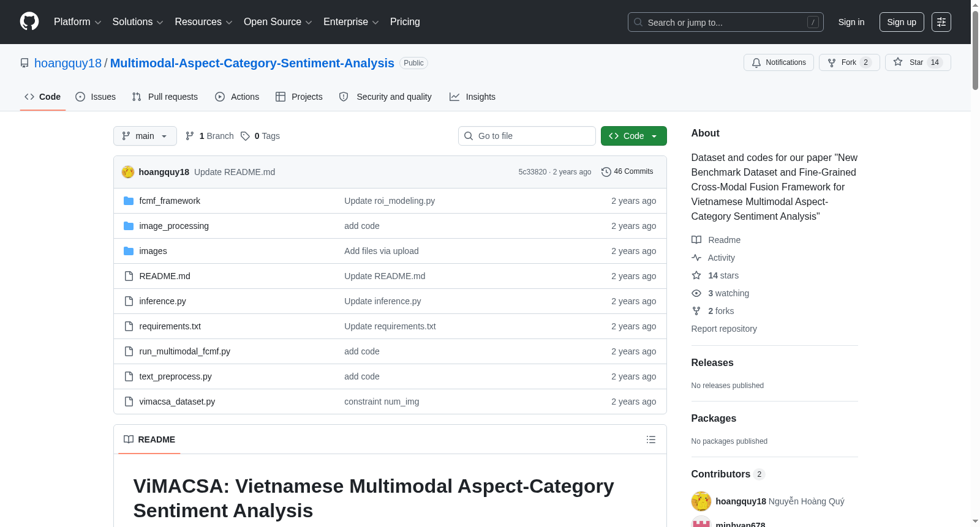Open the Platform dropdown menu
This screenshot has height=527, width=980.
pos(78,22)
